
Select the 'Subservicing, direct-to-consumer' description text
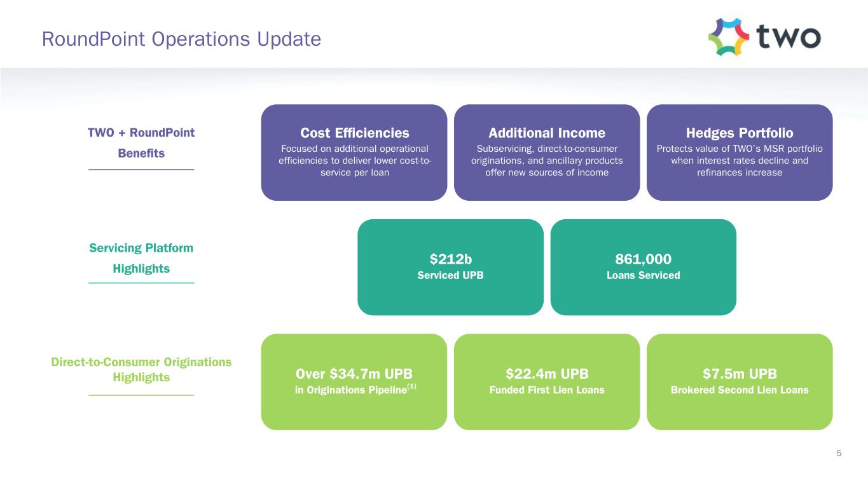pyautogui.click(x=547, y=149)
